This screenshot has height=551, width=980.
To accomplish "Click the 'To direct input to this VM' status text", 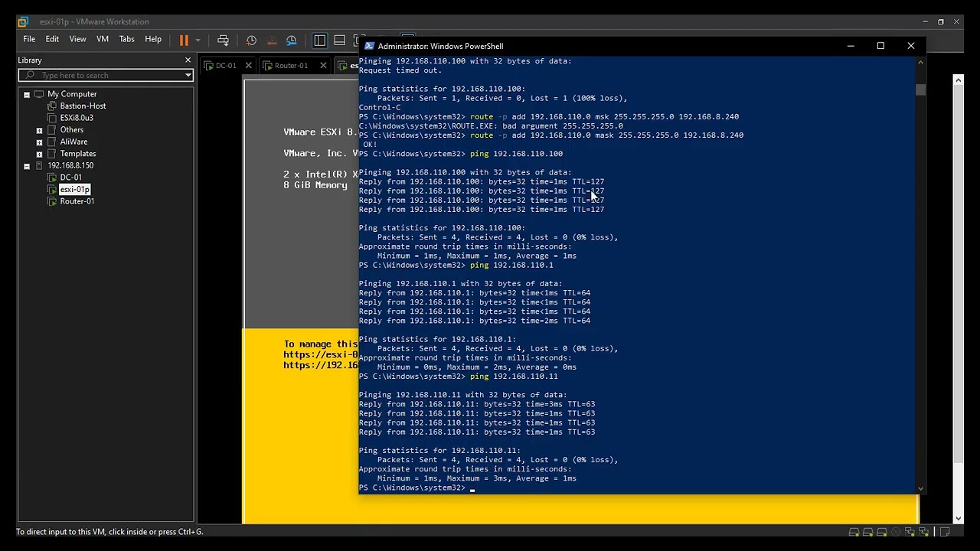I will pos(109,532).
